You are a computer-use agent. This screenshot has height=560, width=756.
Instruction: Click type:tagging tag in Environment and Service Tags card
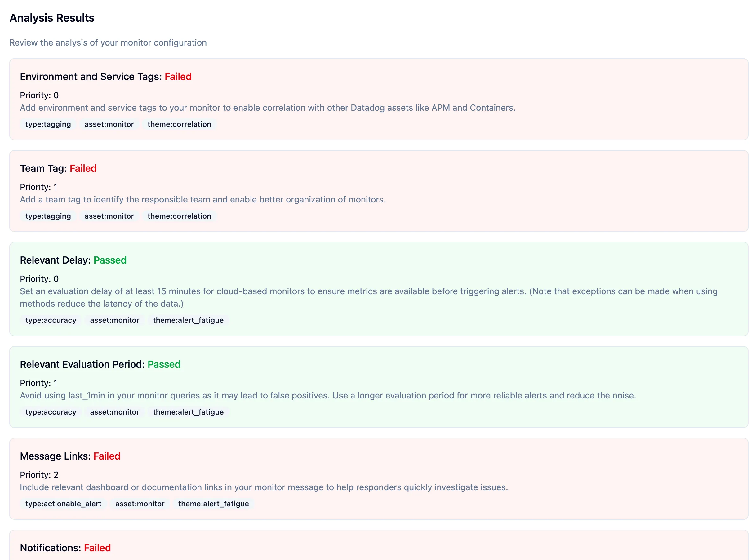point(48,124)
